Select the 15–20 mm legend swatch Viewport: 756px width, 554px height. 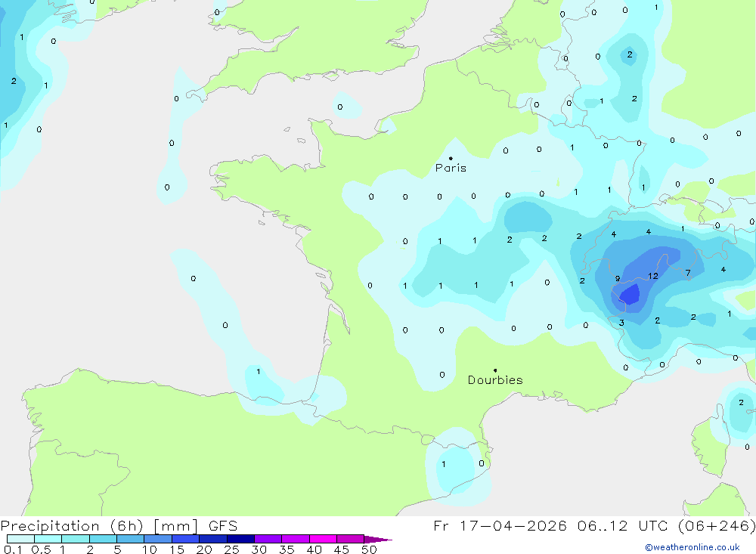coord(185,539)
